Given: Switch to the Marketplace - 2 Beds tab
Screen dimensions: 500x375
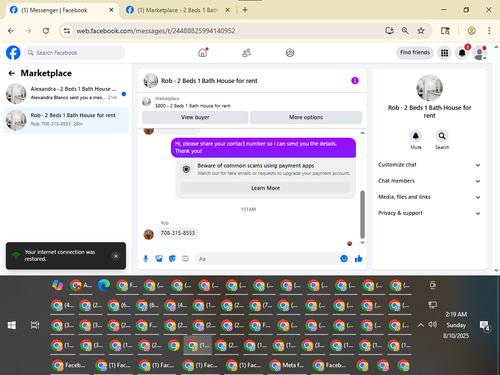Looking at the screenshot, I should point(177,10).
